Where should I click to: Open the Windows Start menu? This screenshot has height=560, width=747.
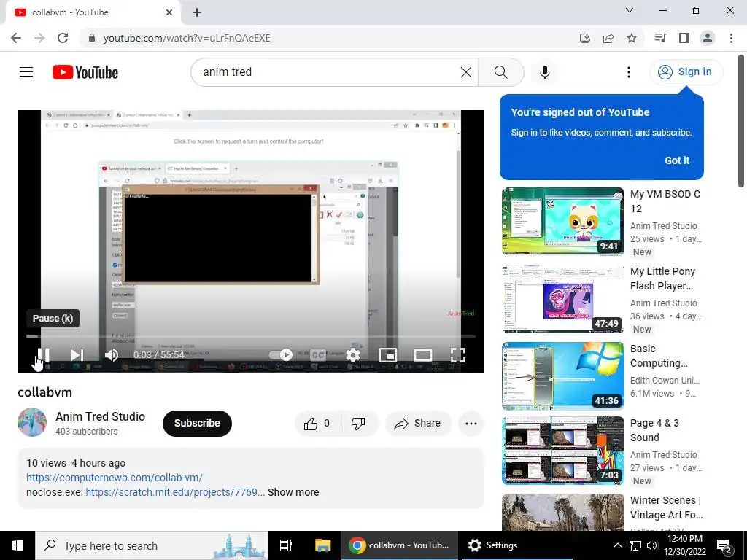(18, 545)
